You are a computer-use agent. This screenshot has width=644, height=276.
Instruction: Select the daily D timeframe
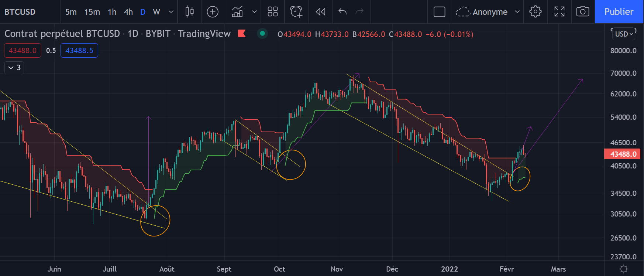pyautogui.click(x=143, y=12)
